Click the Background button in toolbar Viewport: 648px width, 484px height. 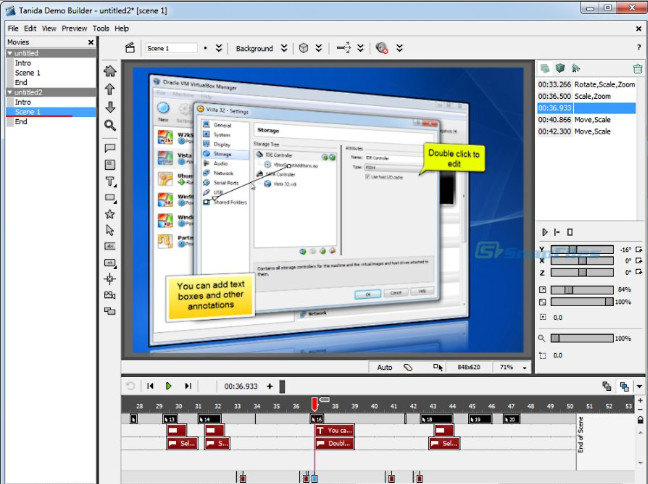pyautogui.click(x=255, y=48)
